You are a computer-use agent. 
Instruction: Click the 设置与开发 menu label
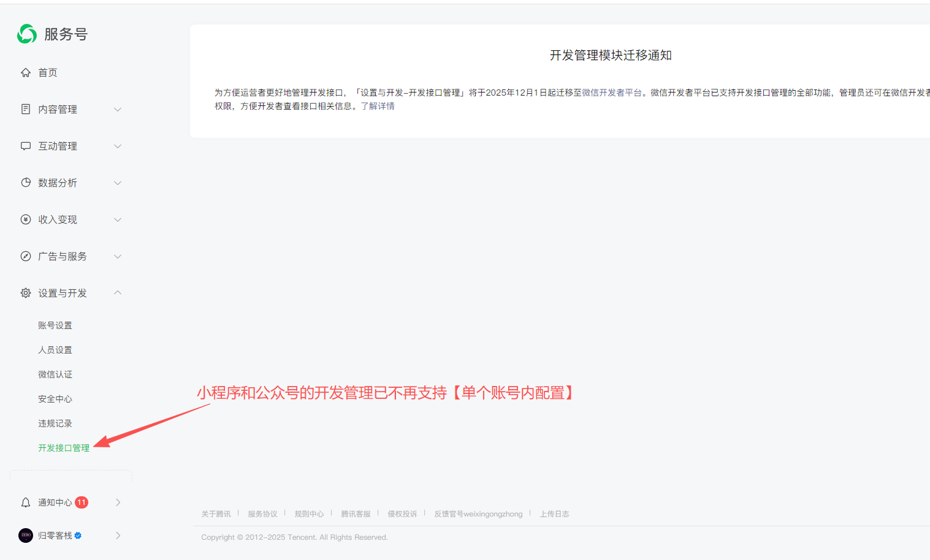tap(63, 293)
